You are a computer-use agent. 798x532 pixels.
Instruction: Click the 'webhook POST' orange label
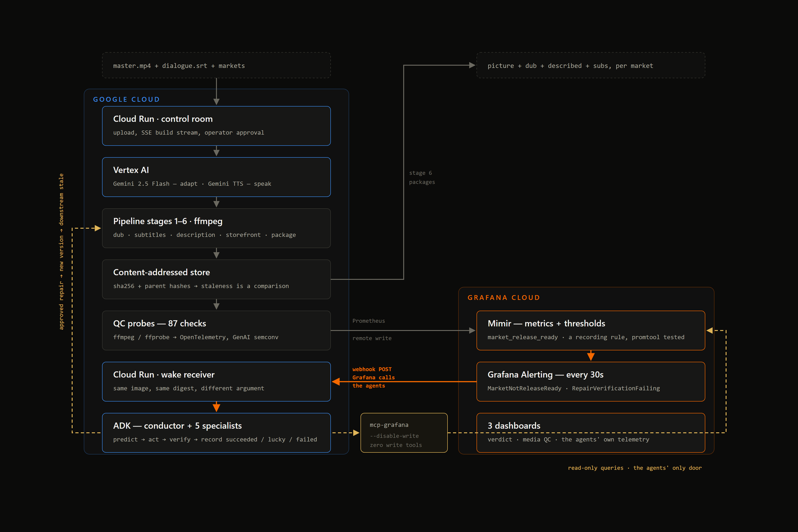(372, 369)
